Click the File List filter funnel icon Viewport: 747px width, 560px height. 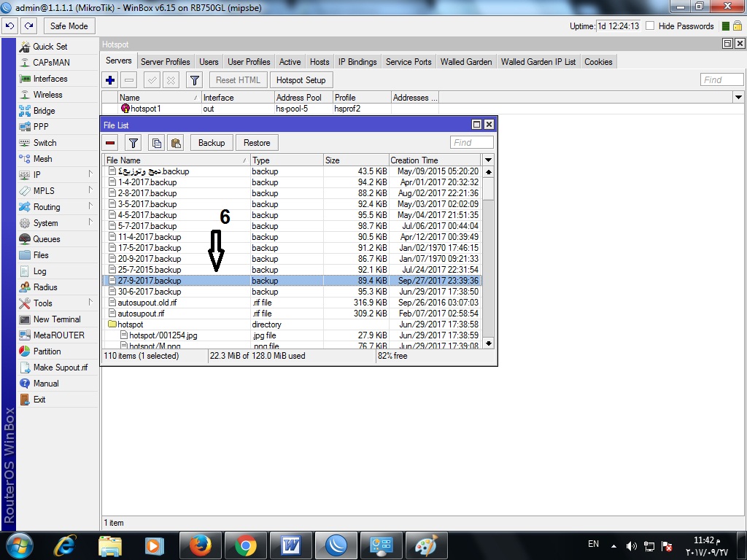click(x=133, y=143)
